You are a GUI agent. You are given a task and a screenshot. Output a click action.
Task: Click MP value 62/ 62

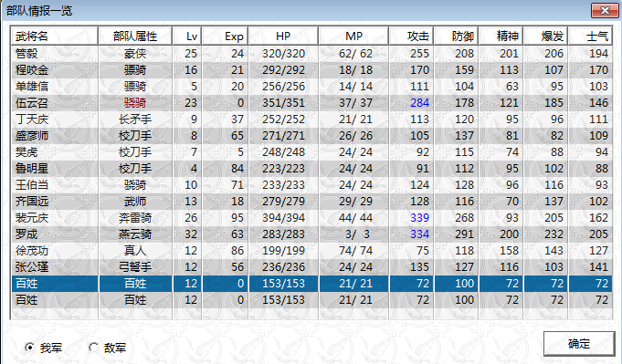tap(356, 54)
